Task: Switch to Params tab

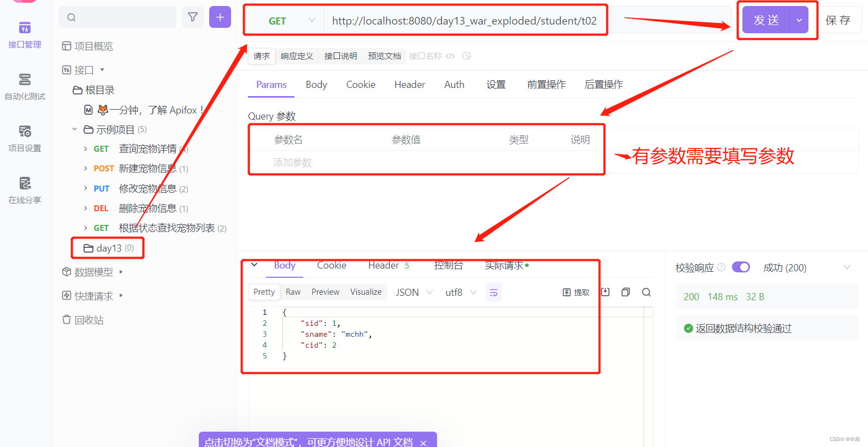Action: [x=271, y=85]
